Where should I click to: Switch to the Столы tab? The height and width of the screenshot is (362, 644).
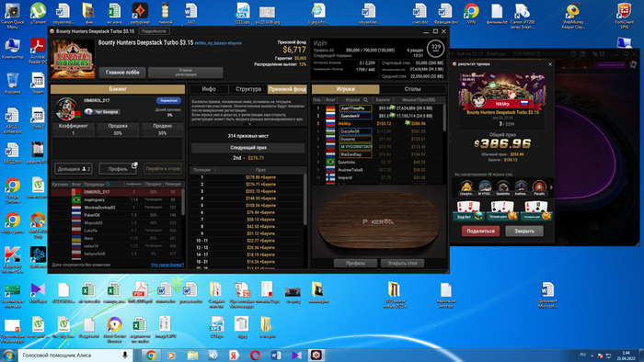pyautogui.click(x=412, y=89)
